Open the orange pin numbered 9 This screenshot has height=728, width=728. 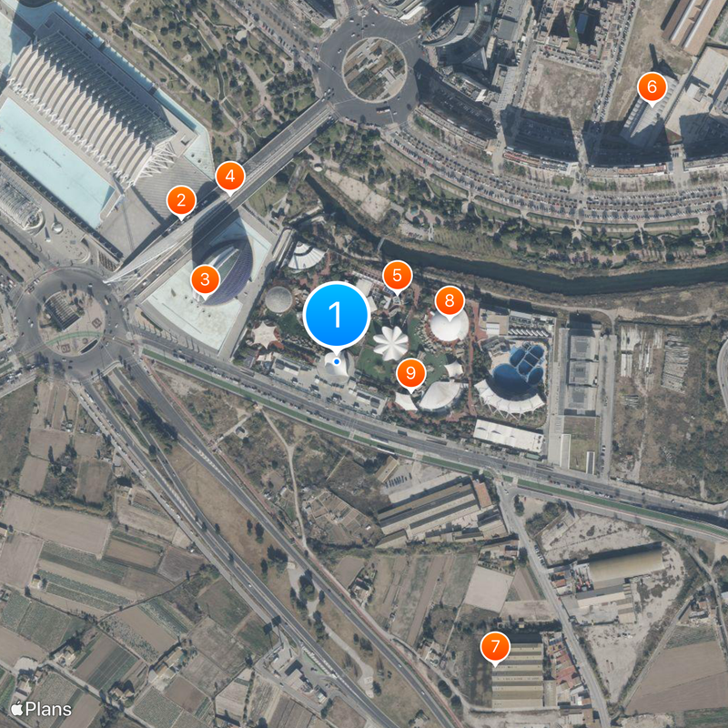click(411, 373)
